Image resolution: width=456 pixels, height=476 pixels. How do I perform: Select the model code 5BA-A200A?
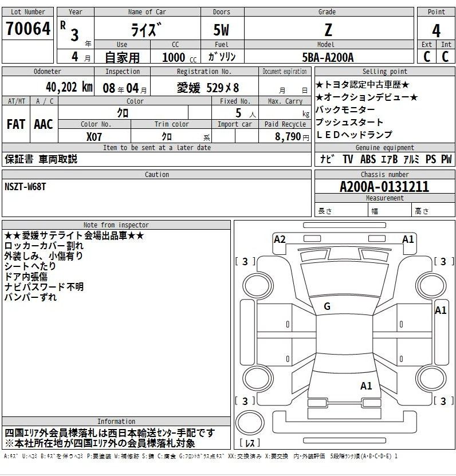328,57
